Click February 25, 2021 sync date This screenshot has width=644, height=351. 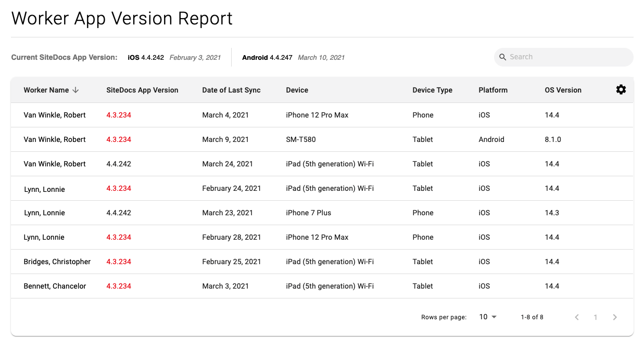(x=232, y=262)
